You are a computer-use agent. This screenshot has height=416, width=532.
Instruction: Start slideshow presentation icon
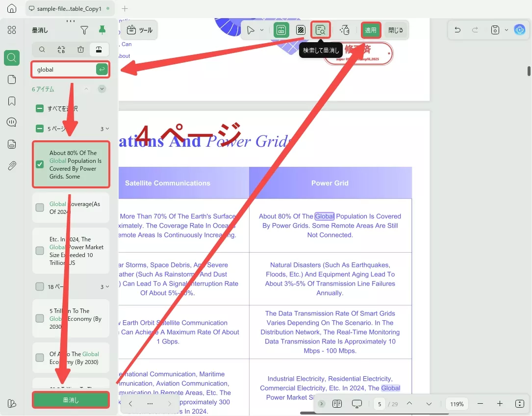[x=357, y=404]
